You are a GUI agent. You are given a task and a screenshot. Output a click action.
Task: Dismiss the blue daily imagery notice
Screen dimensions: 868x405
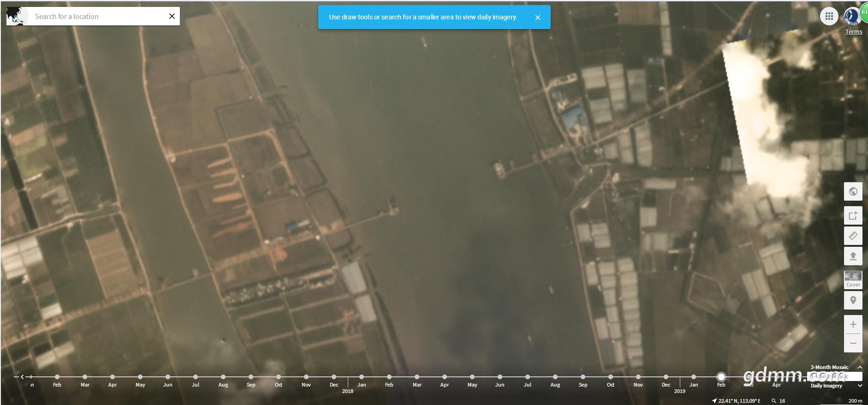(x=537, y=18)
